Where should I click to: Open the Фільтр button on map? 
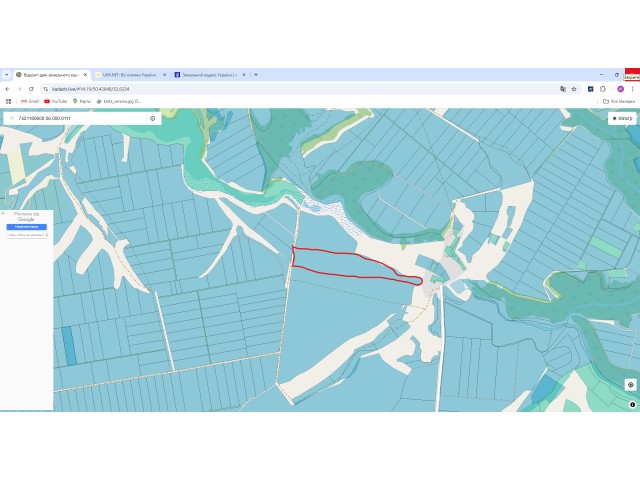[622, 118]
